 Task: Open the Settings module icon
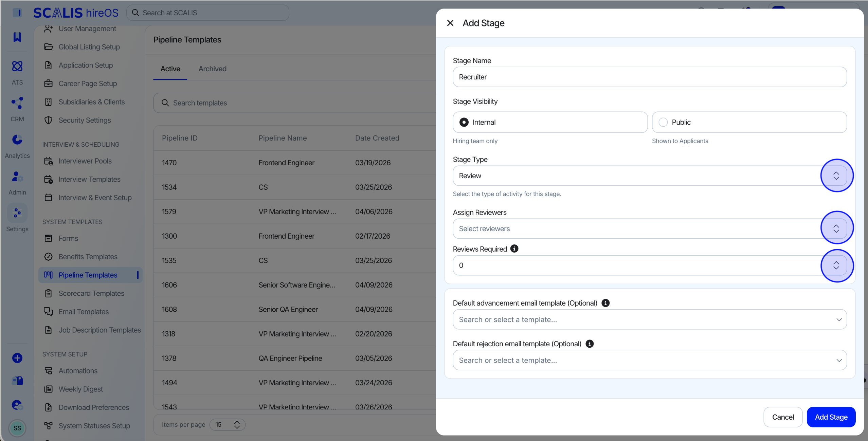click(x=17, y=213)
